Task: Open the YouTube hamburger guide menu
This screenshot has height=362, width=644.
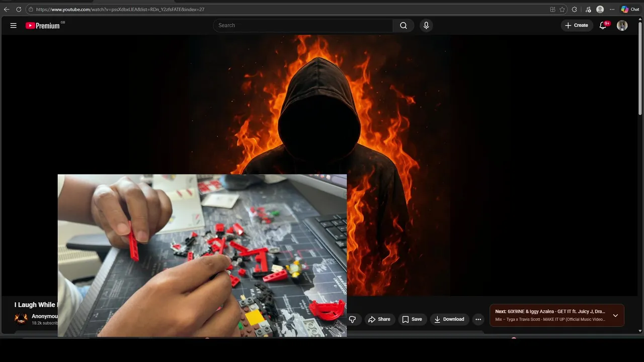Action: [x=14, y=26]
